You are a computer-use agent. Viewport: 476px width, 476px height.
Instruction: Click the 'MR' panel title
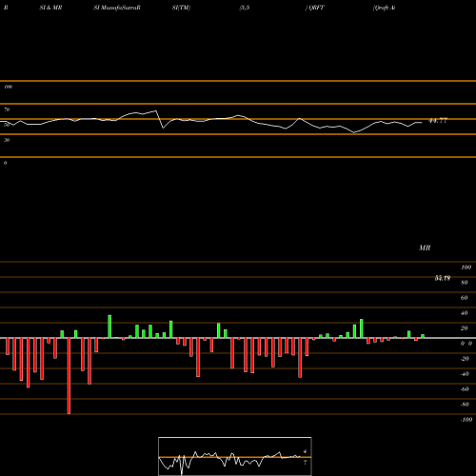point(425,248)
